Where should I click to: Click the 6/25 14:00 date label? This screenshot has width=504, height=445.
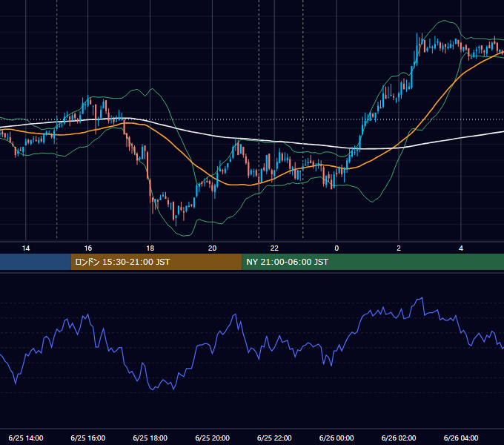pos(26,438)
